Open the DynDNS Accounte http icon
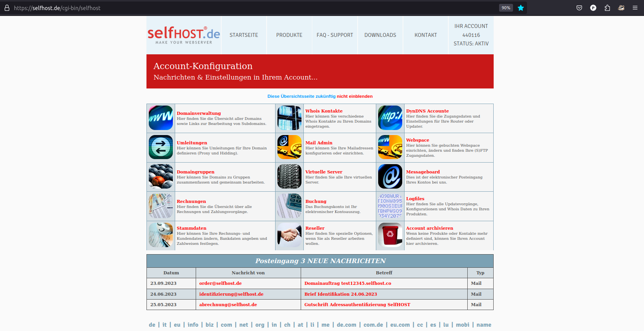The width and height of the screenshot is (644, 331). click(390, 118)
